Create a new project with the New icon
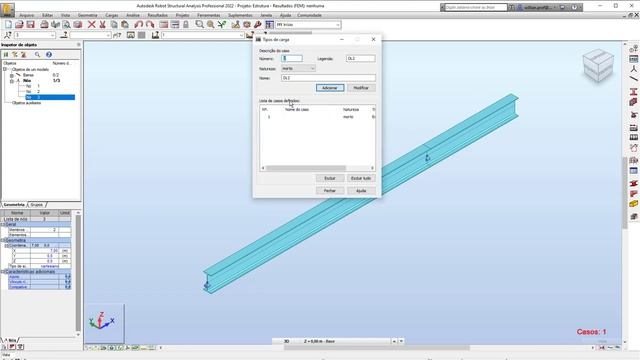This screenshot has height=360, width=640. pos(8,24)
